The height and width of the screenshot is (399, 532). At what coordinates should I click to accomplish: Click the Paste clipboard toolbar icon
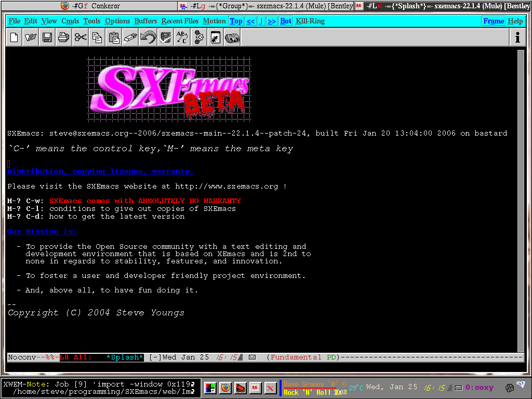click(114, 37)
